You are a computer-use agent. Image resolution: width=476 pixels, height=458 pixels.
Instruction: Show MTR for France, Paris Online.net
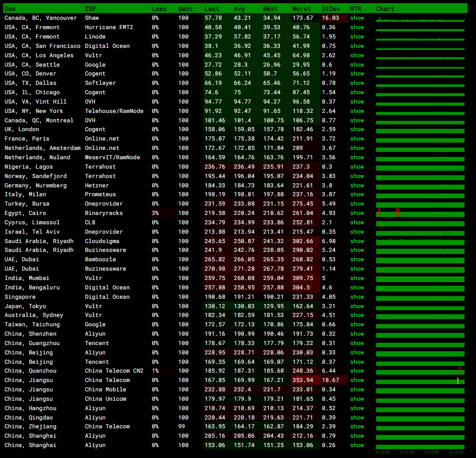tap(357, 139)
